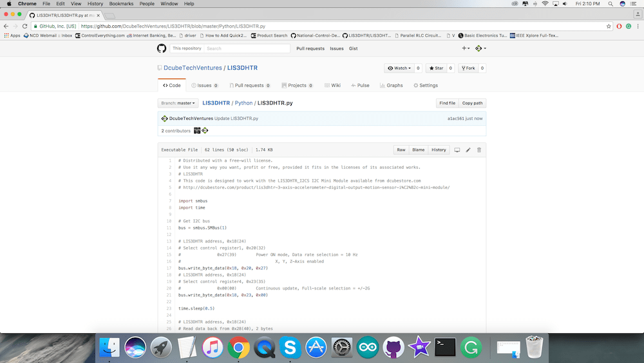Click the GitHub search field

[x=248, y=48]
